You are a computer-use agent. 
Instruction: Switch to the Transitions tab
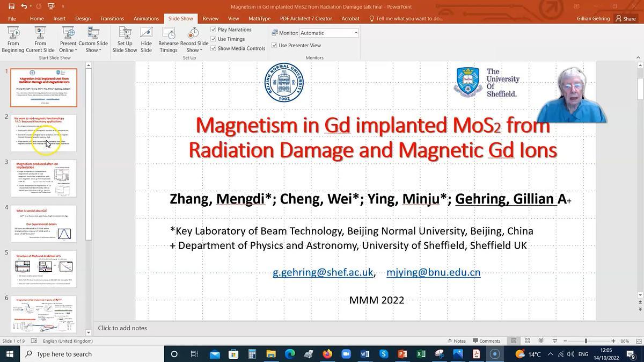tap(112, 18)
